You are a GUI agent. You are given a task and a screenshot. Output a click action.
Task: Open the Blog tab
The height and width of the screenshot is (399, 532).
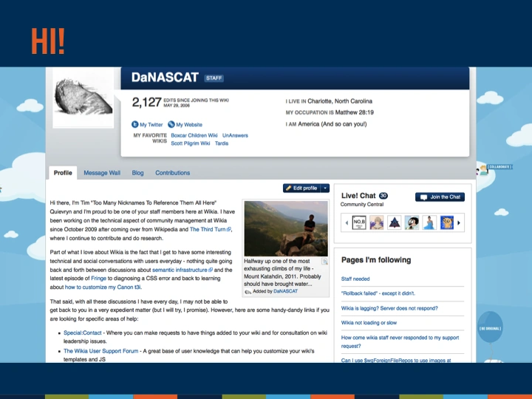(x=137, y=173)
